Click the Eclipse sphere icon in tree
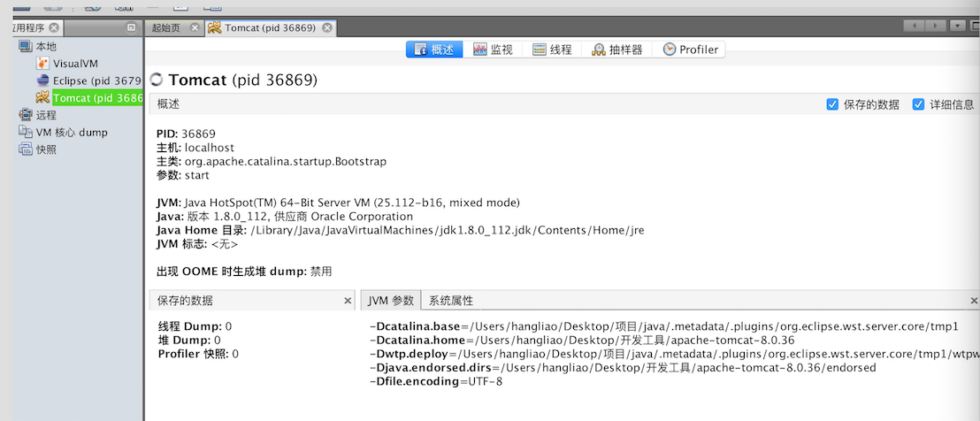 coord(42,80)
